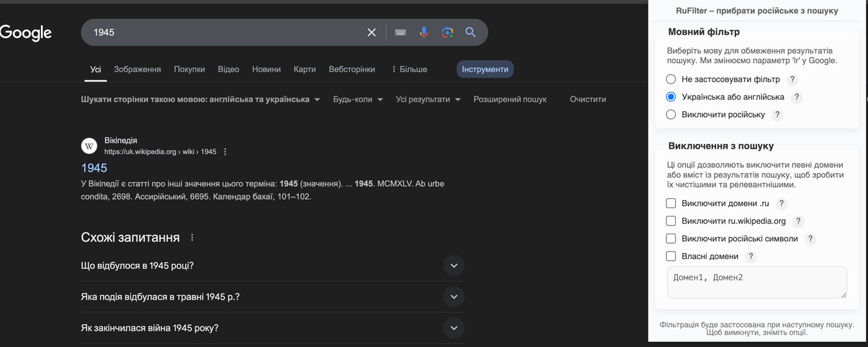This screenshot has width=868, height=347.
Task: Open the Усі результати dropdown
Action: tap(428, 99)
